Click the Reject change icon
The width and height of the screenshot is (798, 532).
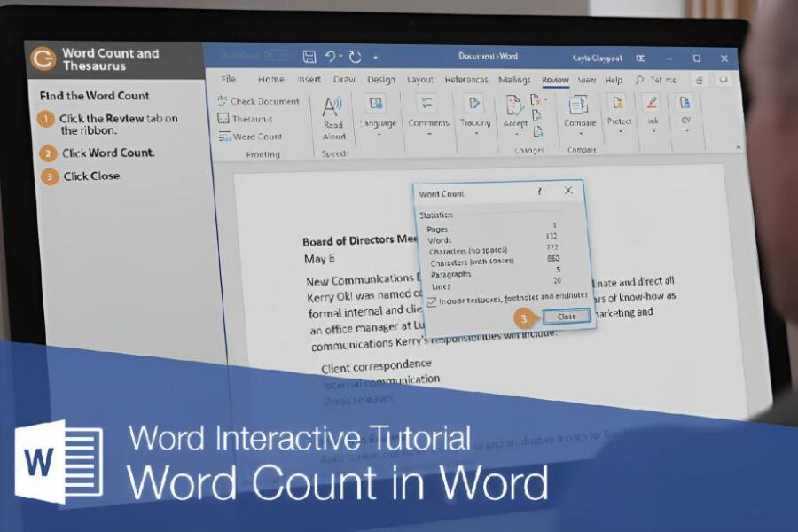coord(536,99)
